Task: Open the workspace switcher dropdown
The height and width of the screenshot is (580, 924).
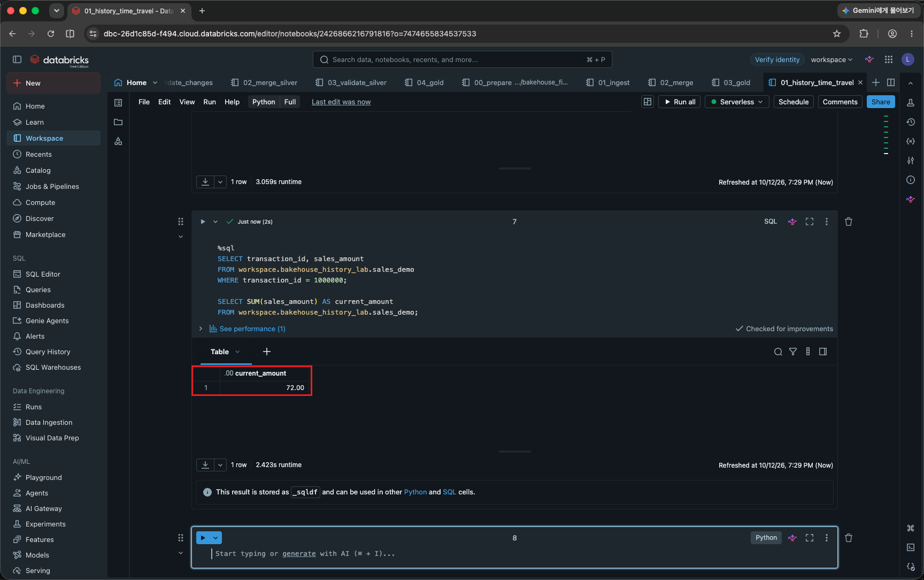Action: (x=831, y=59)
